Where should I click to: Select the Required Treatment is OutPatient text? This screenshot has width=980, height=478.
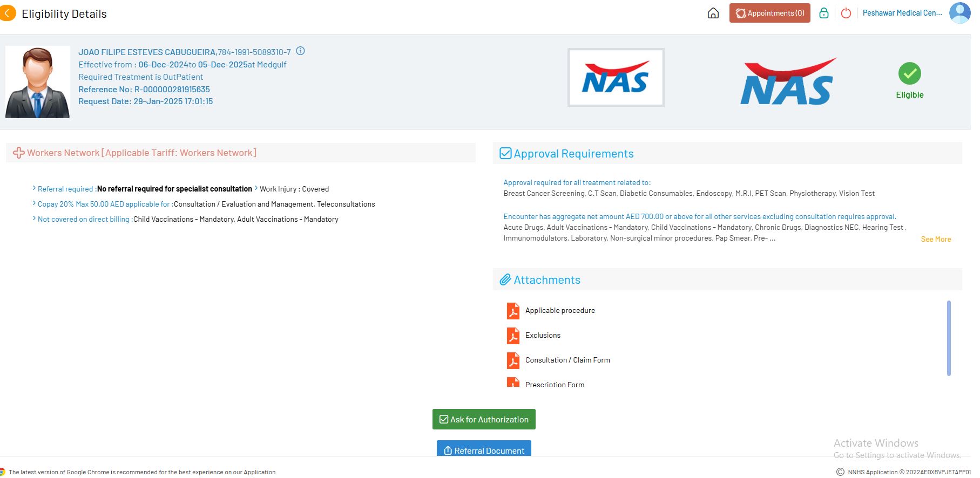click(141, 77)
